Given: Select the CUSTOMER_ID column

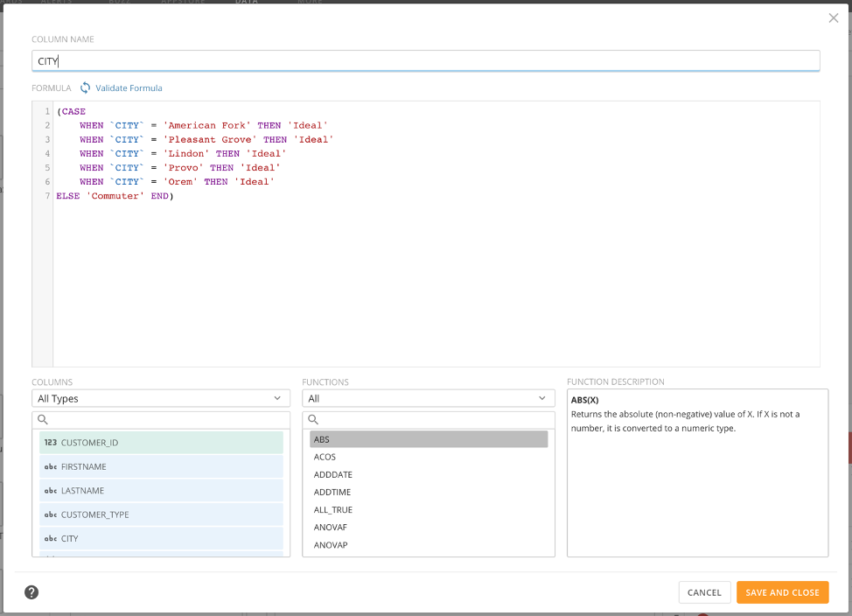Looking at the screenshot, I should pyautogui.click(x=161, y=443).
